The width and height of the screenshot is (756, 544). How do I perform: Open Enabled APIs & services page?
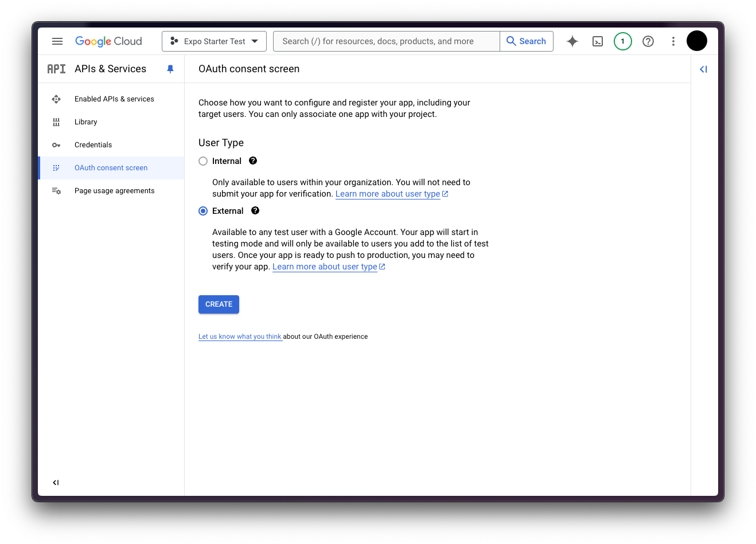(111, 99)
